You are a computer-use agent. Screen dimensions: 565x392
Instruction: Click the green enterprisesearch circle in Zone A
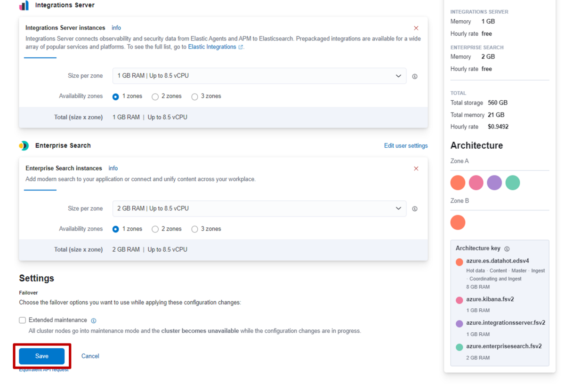(513, 183)
